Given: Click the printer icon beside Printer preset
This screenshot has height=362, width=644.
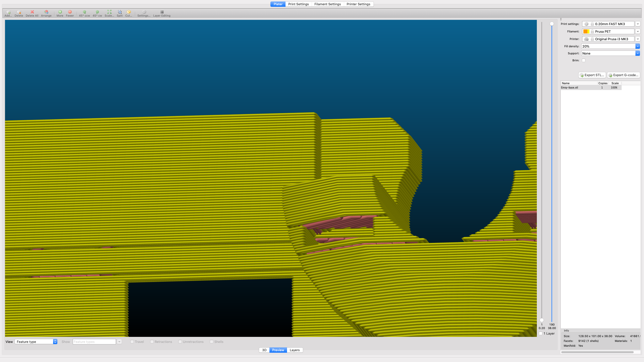Looking at the screenshot, I should coord(586,39).
